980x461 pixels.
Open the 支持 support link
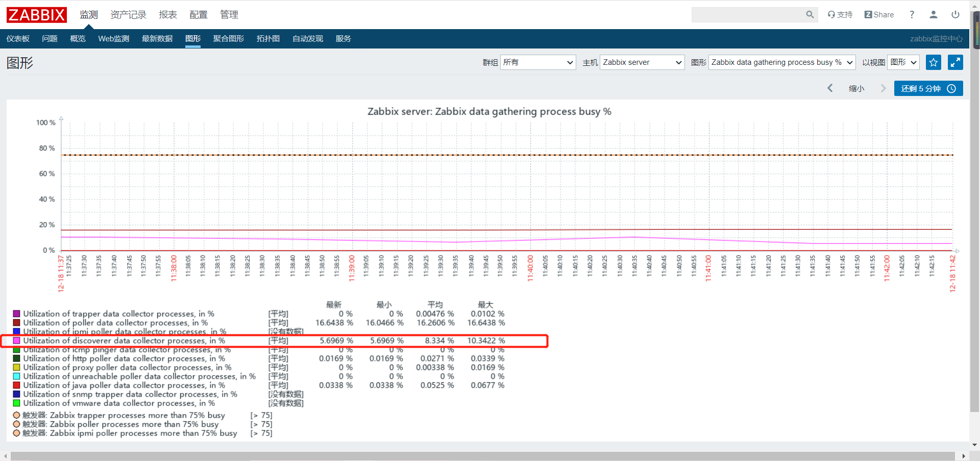(x=840, y=15)
